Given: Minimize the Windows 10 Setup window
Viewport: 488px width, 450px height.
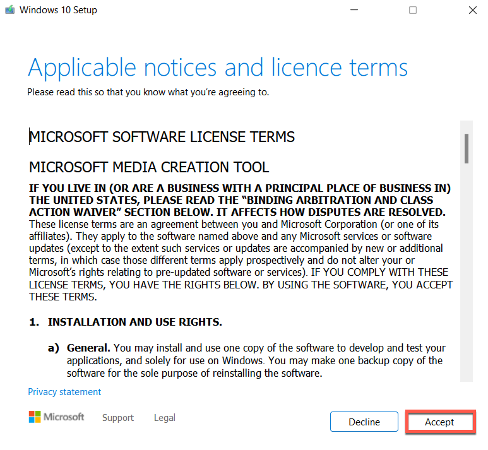Looking at the screenshot, I should coord(354,10).
